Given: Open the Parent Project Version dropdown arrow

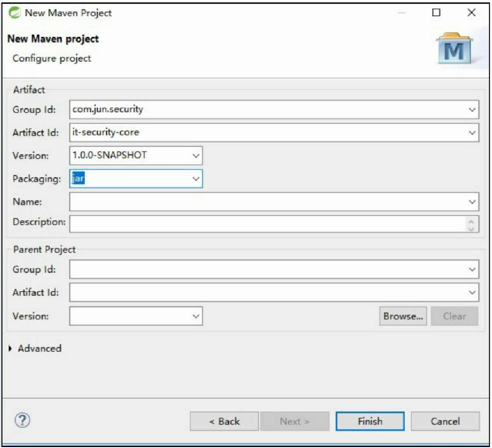Looking at the screenshot, I should point(195,316).
